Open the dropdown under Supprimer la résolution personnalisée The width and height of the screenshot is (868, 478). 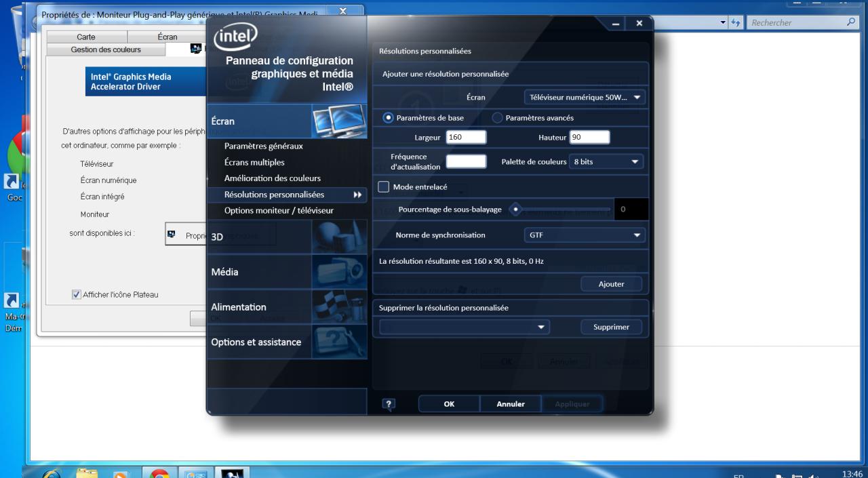464,327
